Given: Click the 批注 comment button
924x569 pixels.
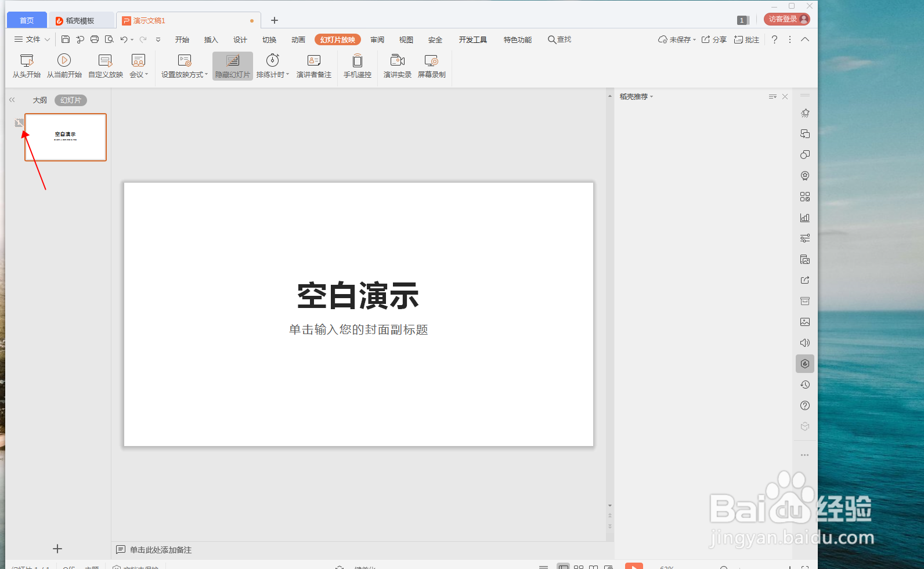Looking at the screenshot, I should point(746,39).
